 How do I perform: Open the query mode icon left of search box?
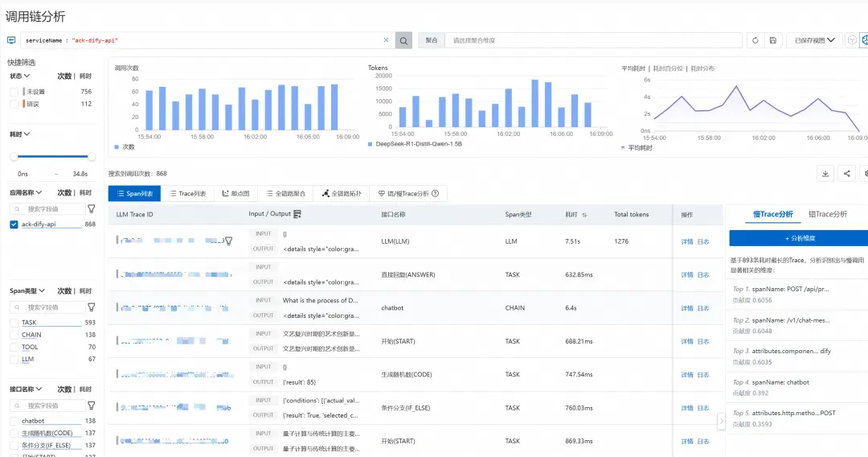(11, 40)
